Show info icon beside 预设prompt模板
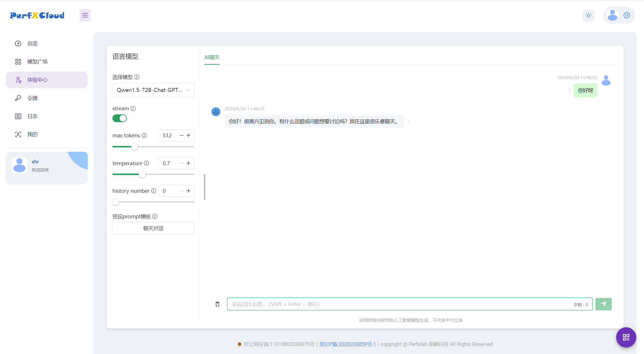 click(155, 216)
